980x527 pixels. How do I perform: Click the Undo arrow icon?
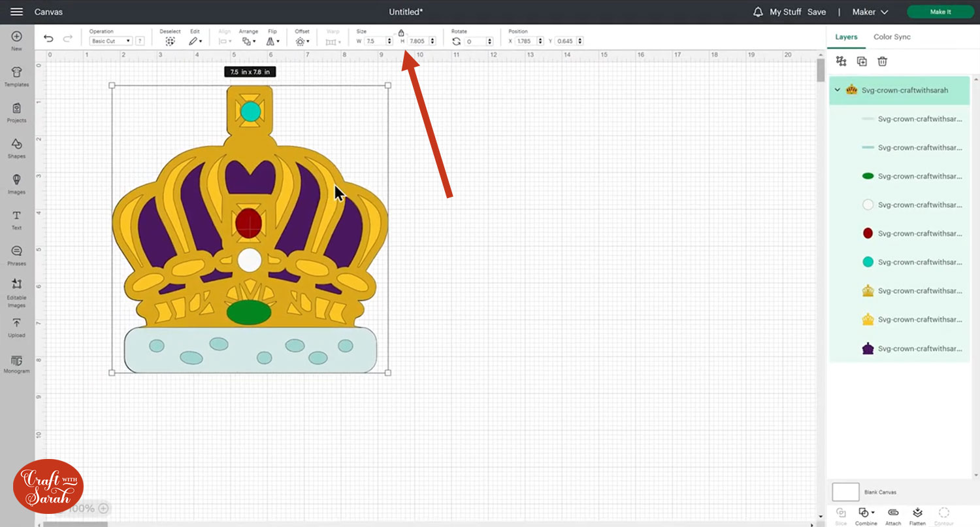tap(48, 39)
